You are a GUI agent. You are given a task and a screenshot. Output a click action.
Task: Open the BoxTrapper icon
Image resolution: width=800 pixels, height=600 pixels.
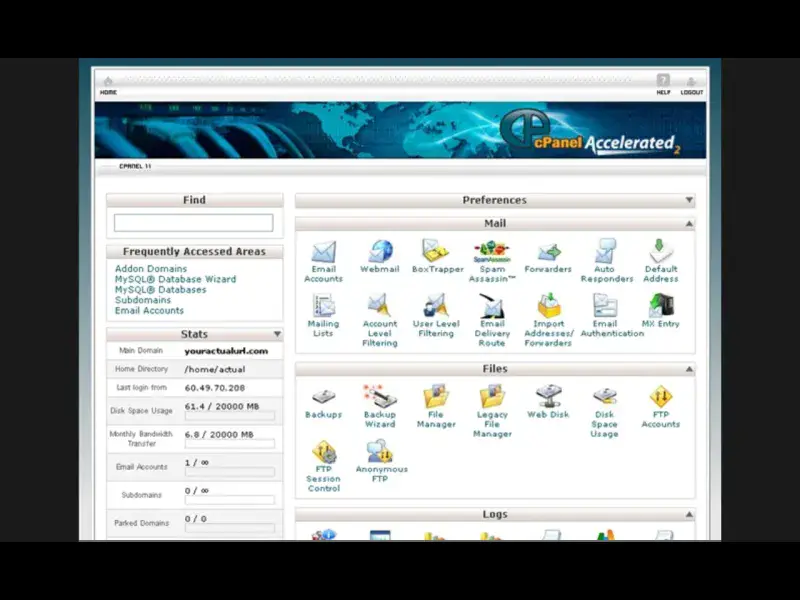click(435, 251)
